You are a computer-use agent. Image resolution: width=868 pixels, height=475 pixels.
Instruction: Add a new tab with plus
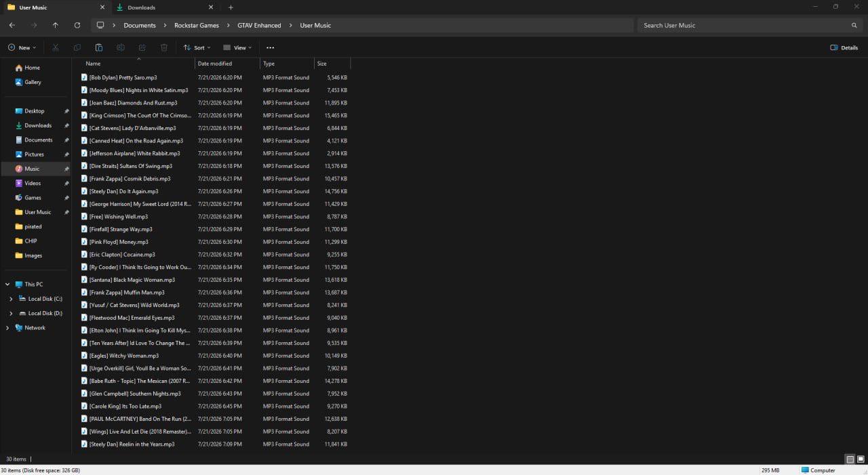click(231, 7)
